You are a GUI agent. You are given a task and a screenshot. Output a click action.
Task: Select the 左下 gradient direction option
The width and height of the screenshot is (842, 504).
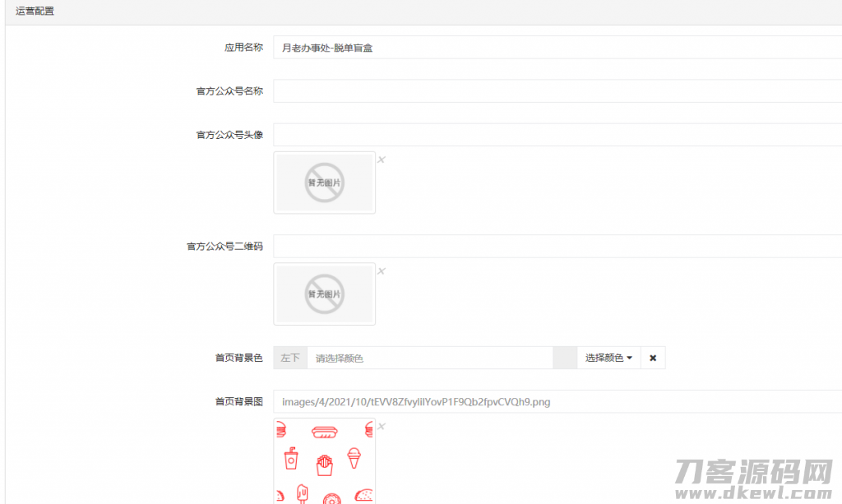click(x=289, y=358)
